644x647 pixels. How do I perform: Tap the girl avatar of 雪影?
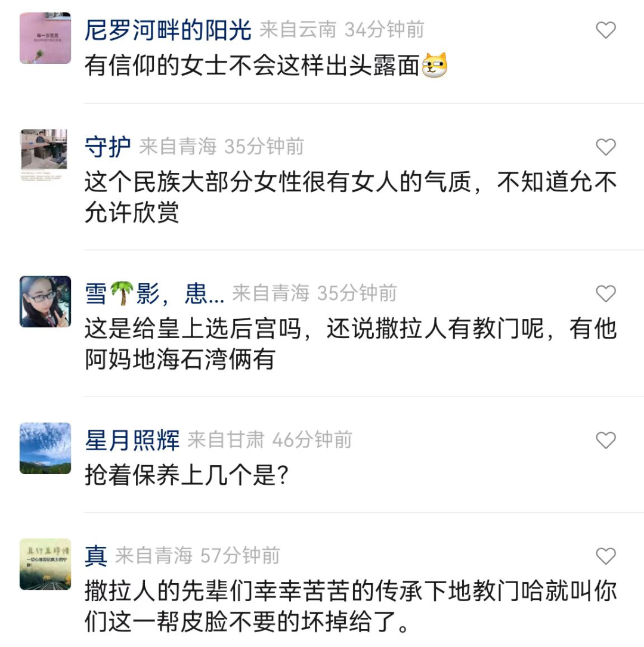(45, 301)
